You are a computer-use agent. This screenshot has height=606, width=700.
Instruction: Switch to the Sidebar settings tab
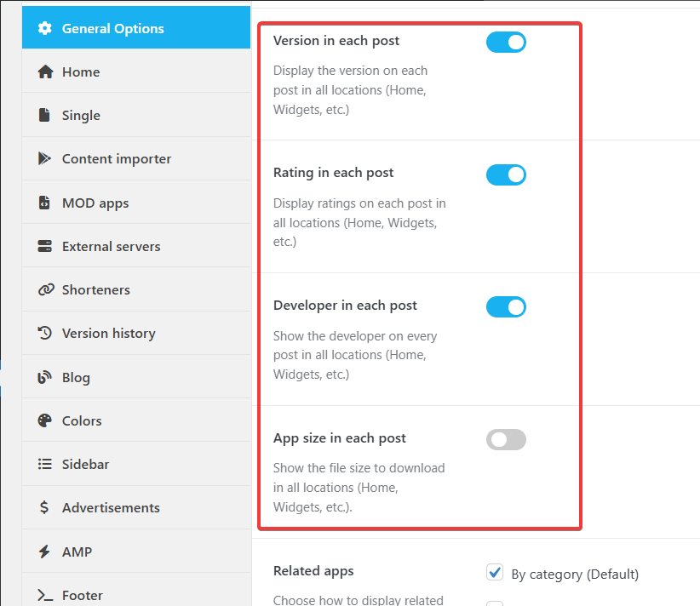click(85, 465)
